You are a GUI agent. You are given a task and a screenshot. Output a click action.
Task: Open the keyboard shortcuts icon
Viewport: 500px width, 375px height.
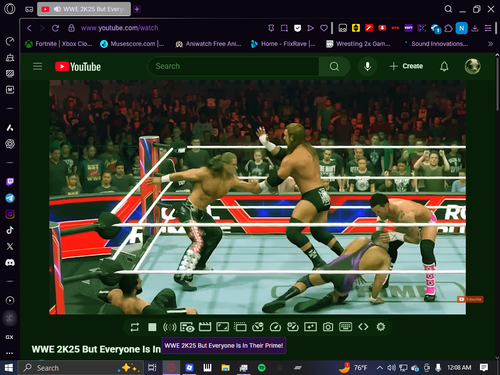pyautogui.click(x=345, y=327)
